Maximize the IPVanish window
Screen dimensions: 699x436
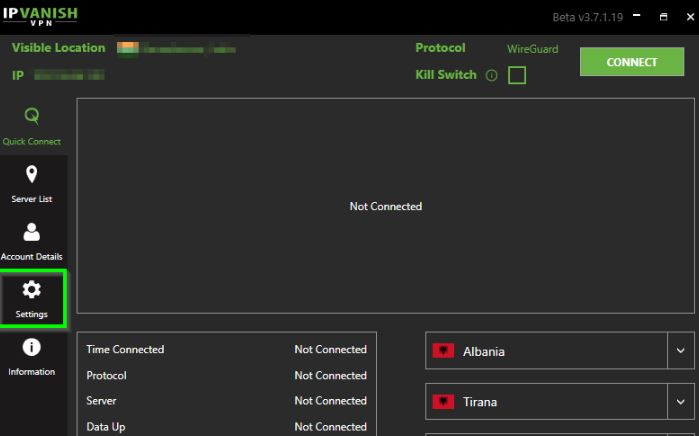[663, 17]
